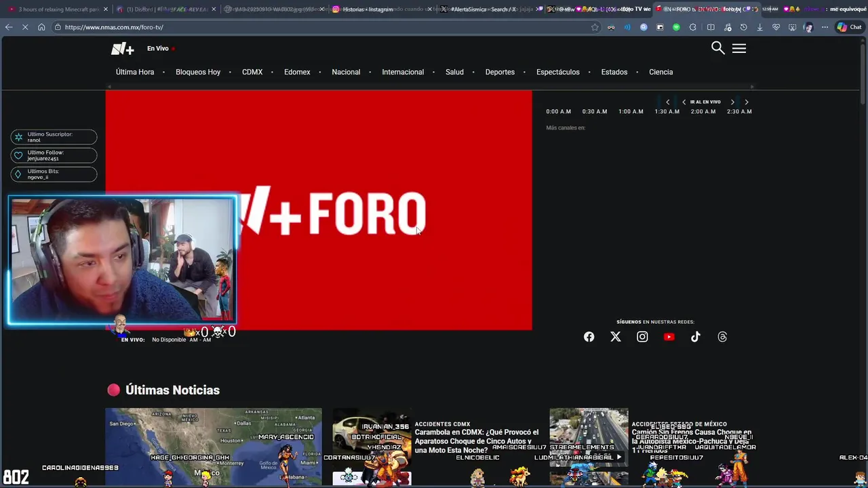Jump schedule left next to IR AL EN VIVO

[x=684, y=102]
